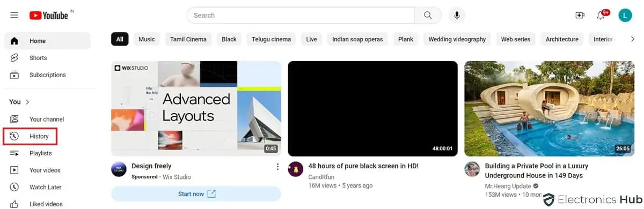Screen dimensions: 644x209
Task: Select the Plank filter chip
Action: point(406,39)
